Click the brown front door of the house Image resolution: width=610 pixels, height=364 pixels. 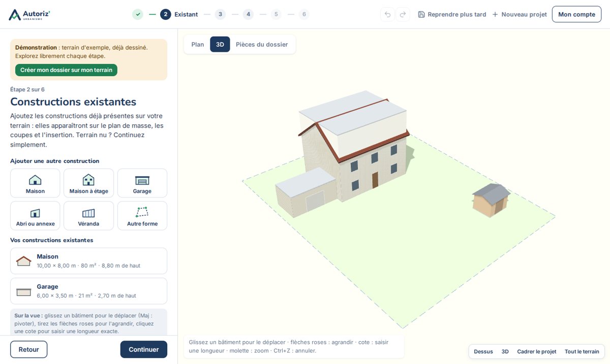click(x=375, y=180)
